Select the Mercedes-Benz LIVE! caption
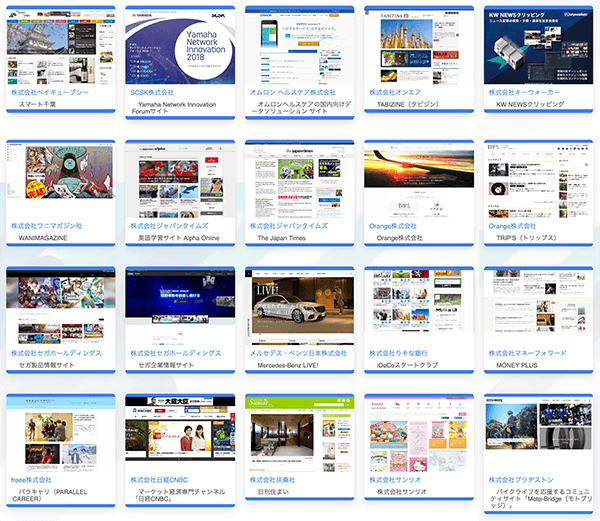The width and height of the screenshot is (600, 521). coord(288,365)
